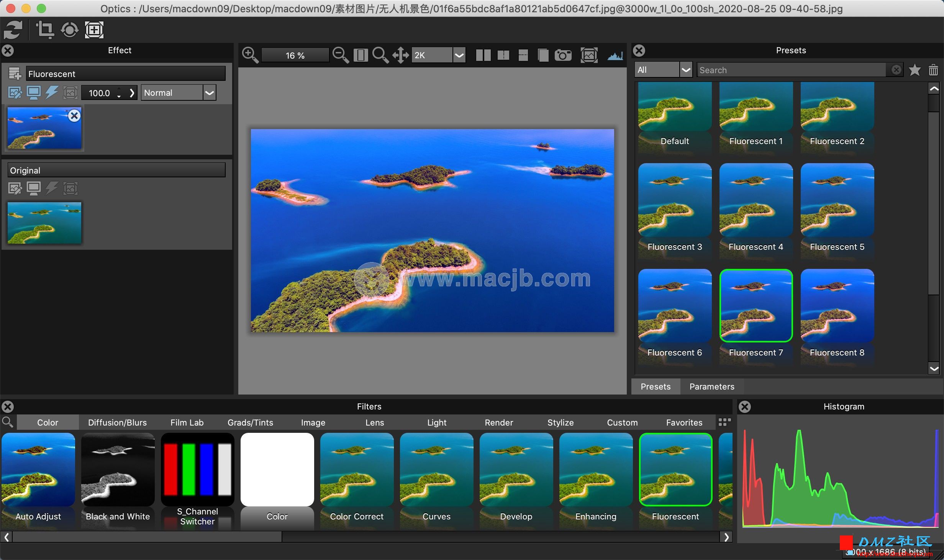Click the Original layer edit-image icon
The image size is (944, 560).
pos(15,188)
